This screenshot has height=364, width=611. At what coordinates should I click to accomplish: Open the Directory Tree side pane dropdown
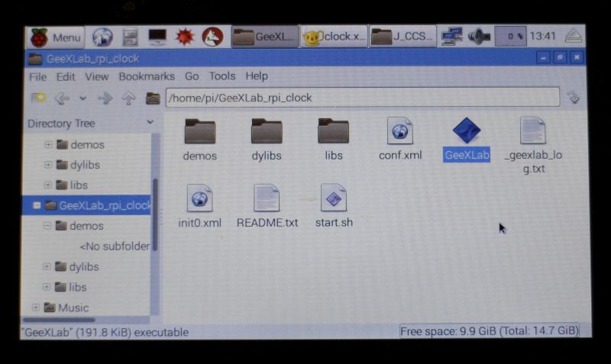click(x=150, y=123)
